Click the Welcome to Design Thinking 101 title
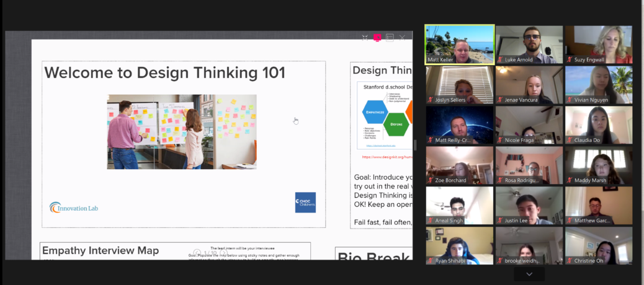The width and height of the screenshot is (644, 285). point(164,73)
